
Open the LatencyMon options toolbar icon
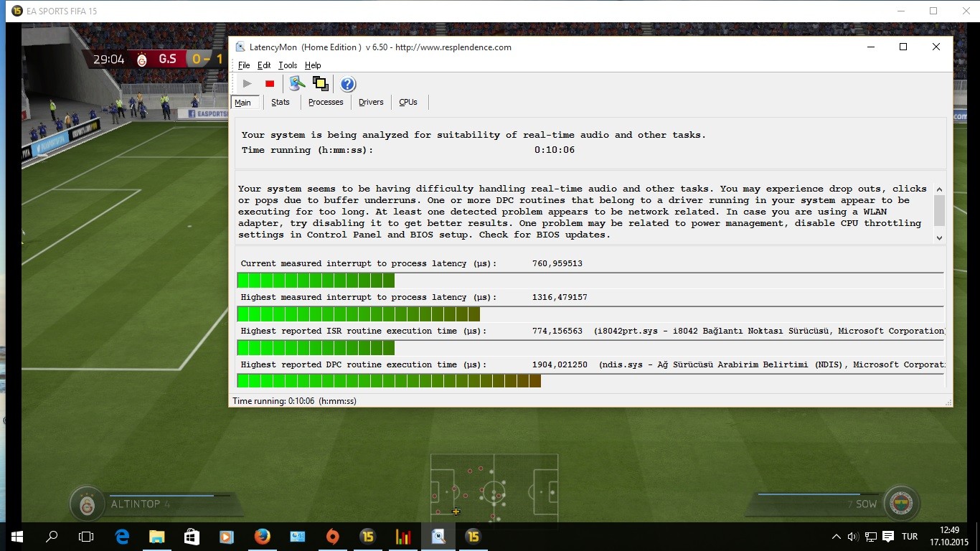pos(297,84)
